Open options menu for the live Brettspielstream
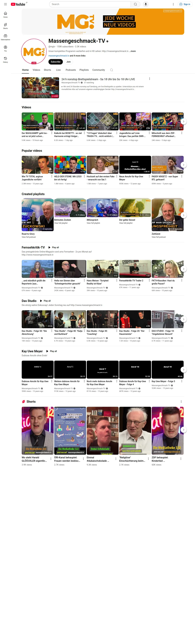 point(149,79)
